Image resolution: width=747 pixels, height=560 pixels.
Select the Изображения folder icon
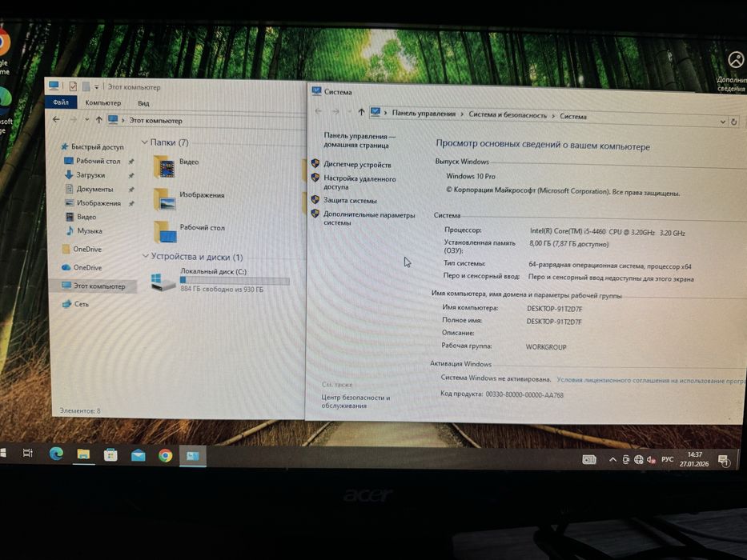pos(165,199)
